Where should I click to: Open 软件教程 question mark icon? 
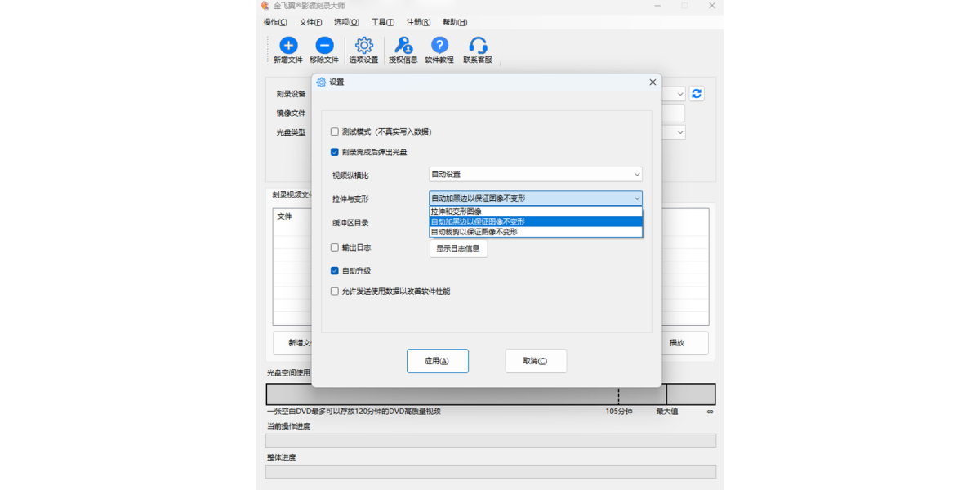(439, 46)
